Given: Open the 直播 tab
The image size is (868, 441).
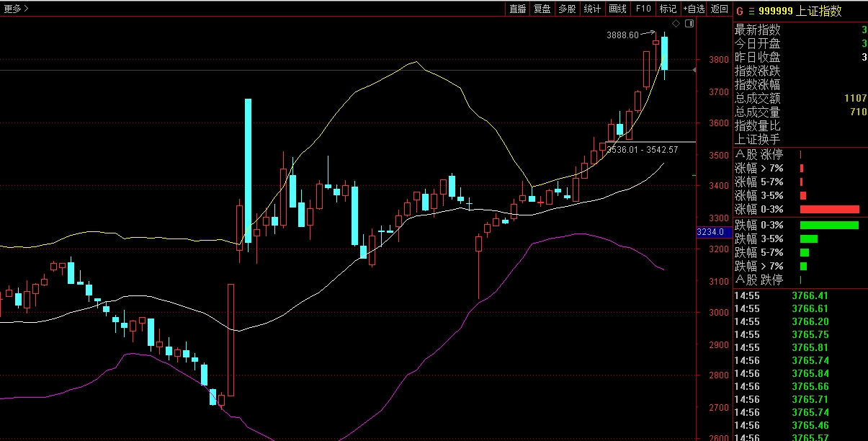Looking at the screenshot, I should [x=517, y=9].
